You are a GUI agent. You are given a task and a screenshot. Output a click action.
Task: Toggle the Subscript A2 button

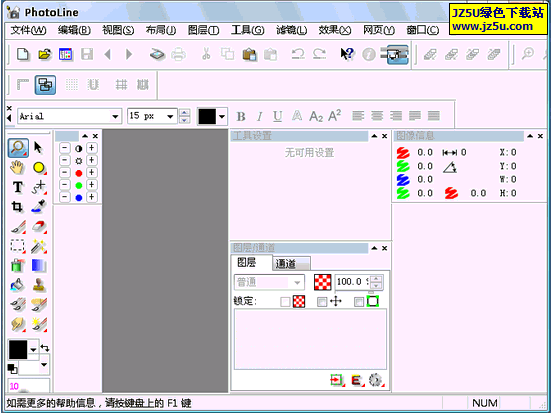pyautogui.click(x=316, y=116)
